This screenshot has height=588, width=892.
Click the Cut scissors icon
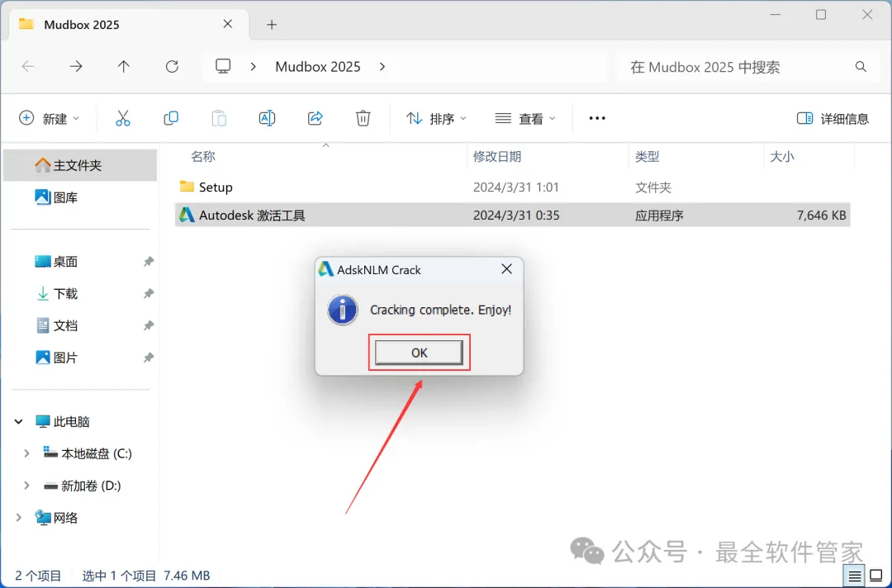[123, 118]
